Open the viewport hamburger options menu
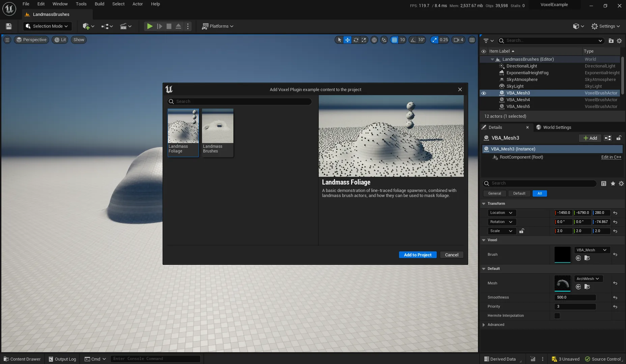626x364 pixels. coord(7,40)
